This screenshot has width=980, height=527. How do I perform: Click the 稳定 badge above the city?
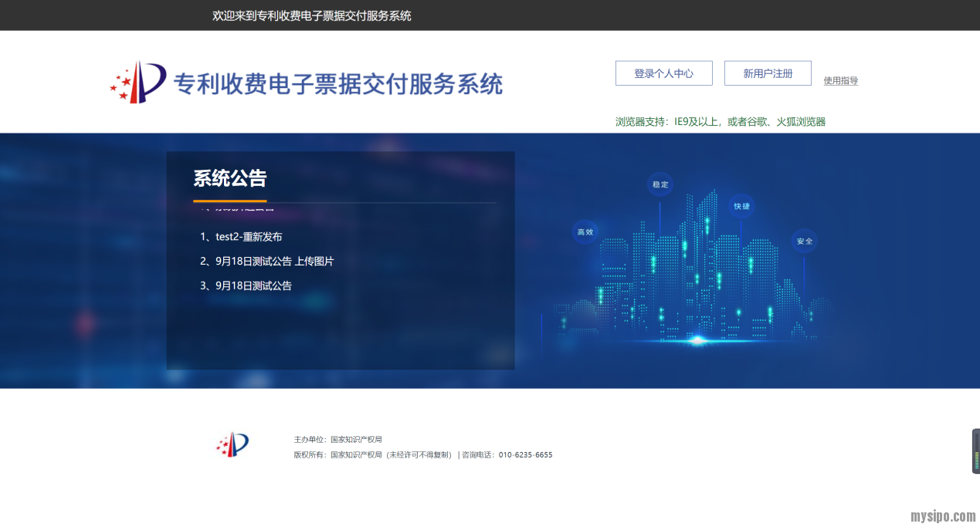(x=660, y=184)
